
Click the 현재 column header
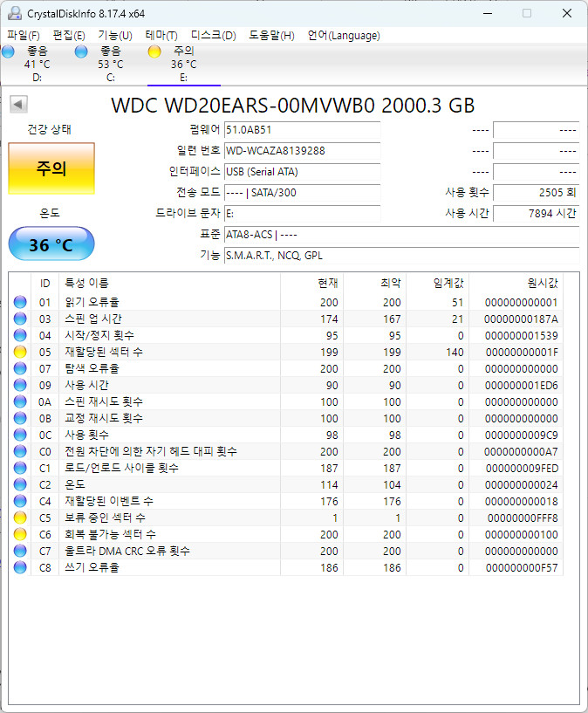[311, 284]
